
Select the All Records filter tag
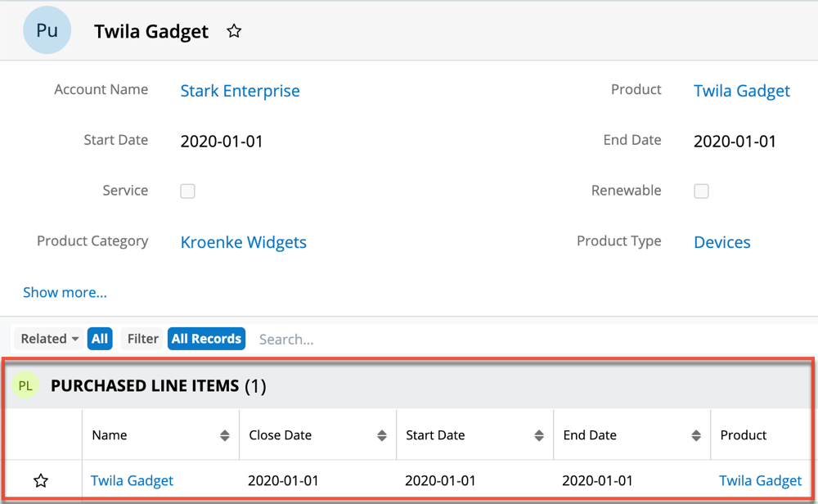(206, 339)
